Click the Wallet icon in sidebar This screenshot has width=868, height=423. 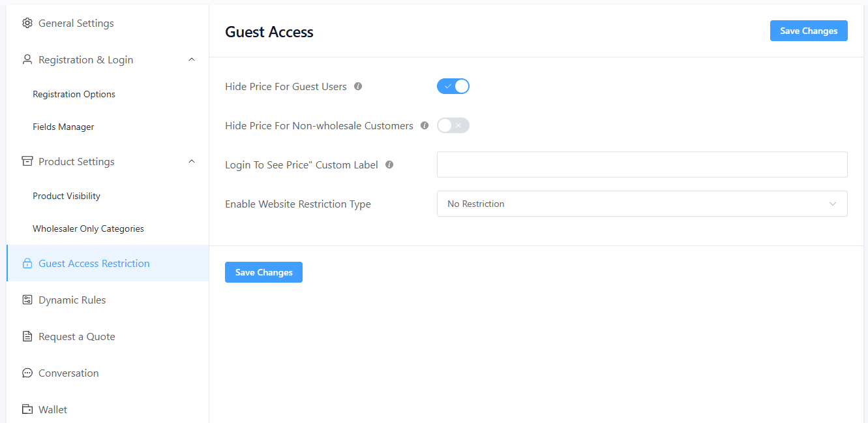click(27, 410)
